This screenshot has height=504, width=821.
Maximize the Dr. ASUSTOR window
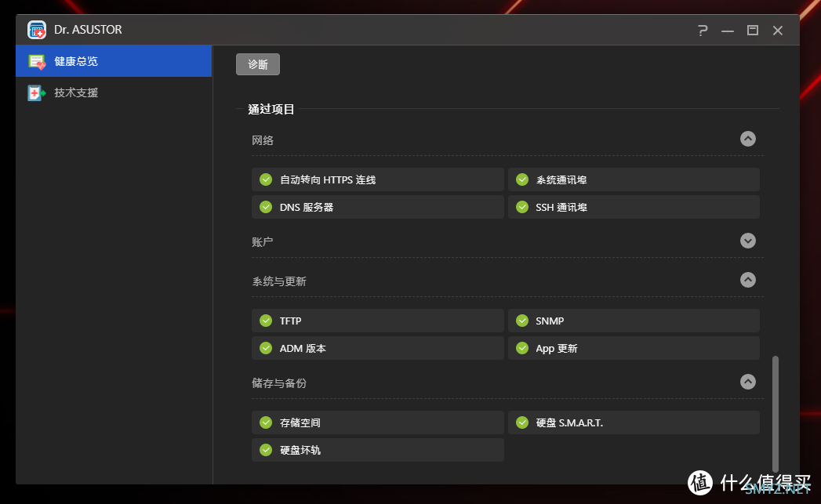pyautogui.click(x=753, y=31)
